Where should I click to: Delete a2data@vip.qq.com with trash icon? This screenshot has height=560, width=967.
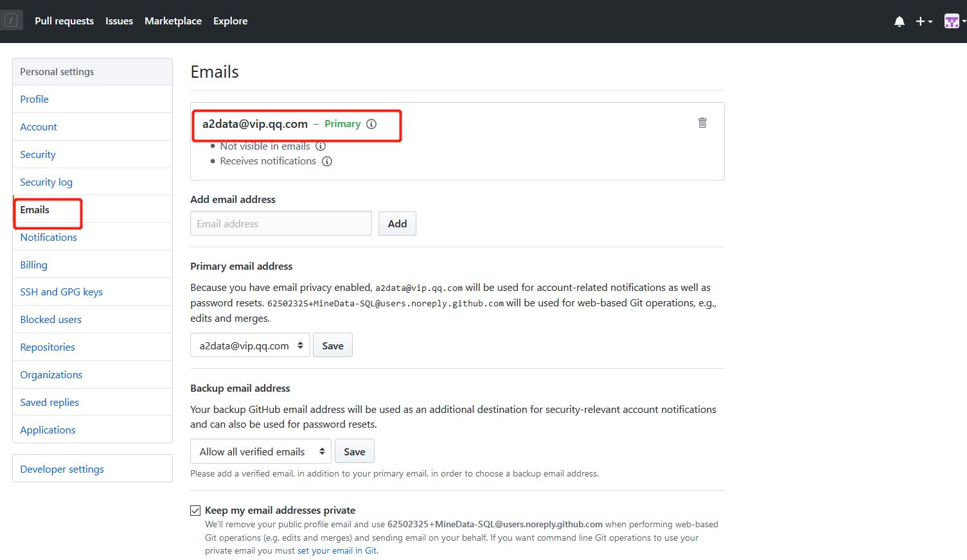pos(702,123)
